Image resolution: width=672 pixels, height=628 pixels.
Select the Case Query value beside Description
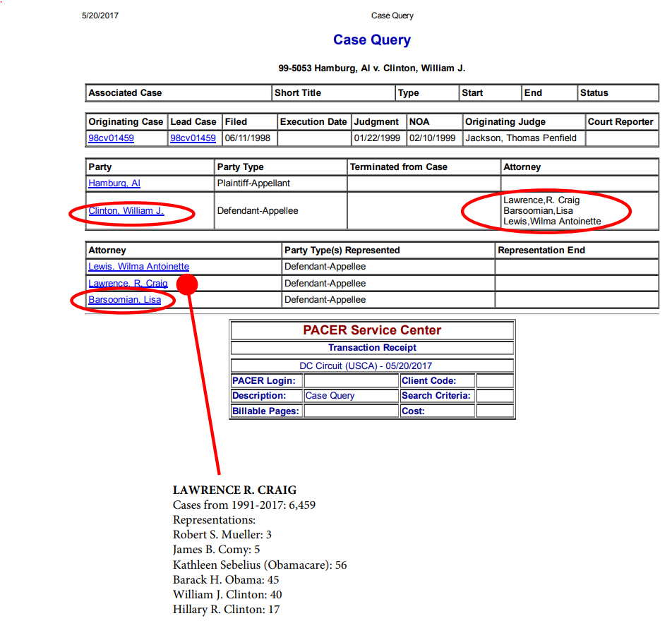330,396
